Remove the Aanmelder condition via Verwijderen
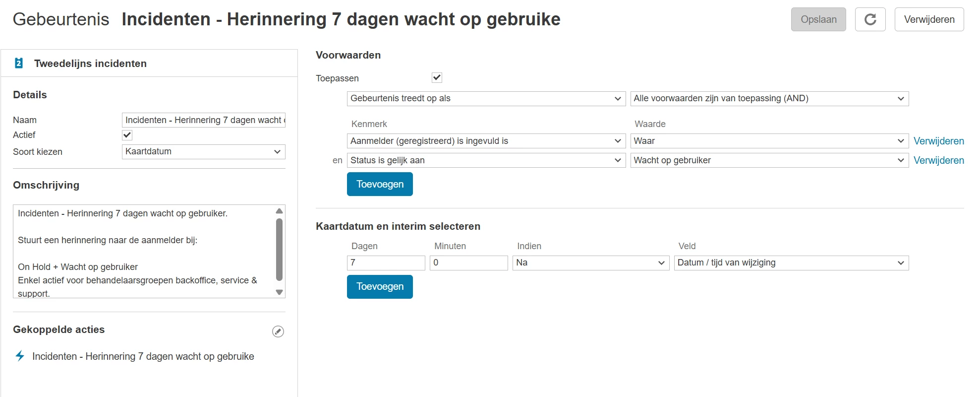Viewport: 980px width, 397px height. click(x=938, y=141)
